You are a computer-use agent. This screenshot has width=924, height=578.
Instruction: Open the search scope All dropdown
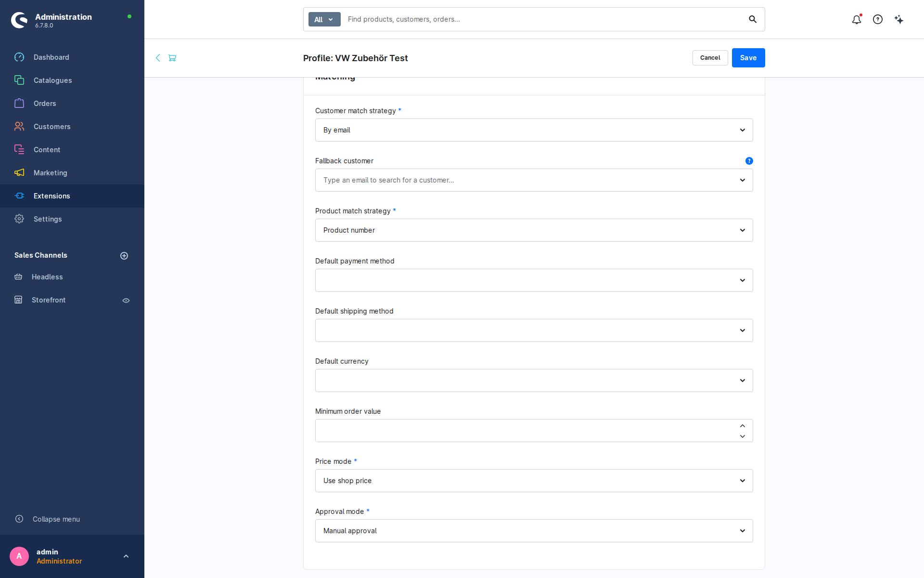click(324, 19)
